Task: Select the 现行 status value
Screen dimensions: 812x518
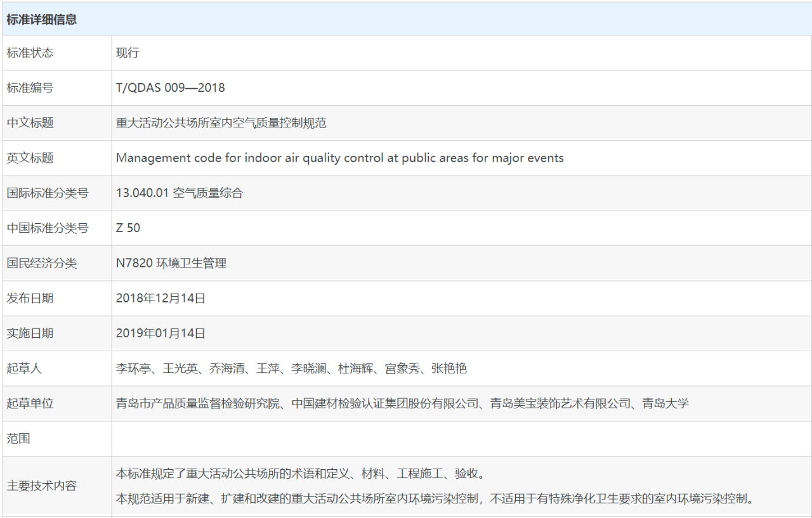Action: click(x=128, y=53)
